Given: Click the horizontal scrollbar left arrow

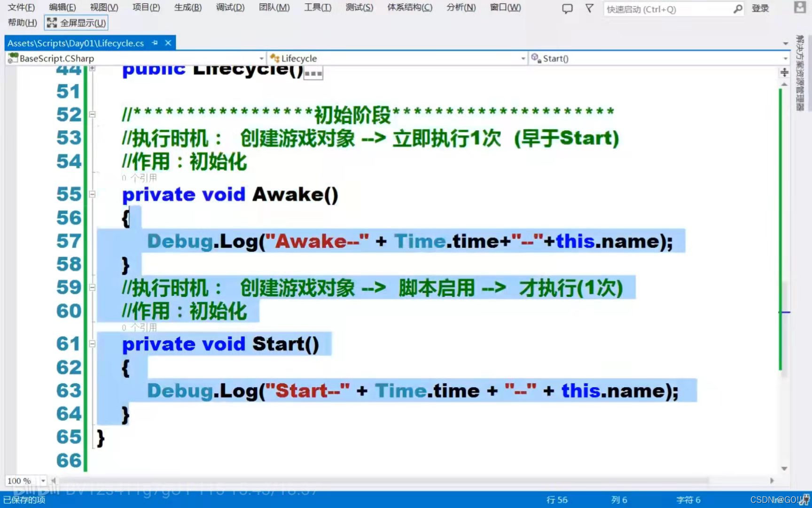Looking at the screenshot, I should [53, 481].
